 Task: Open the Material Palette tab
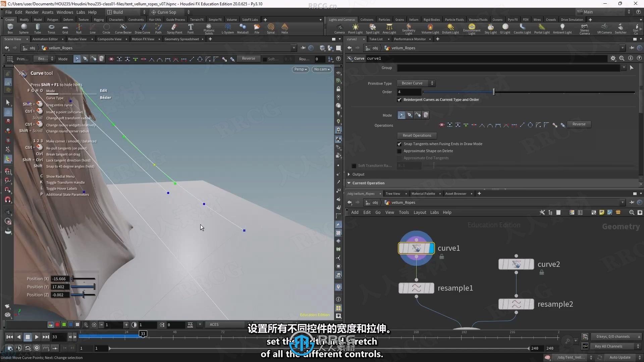pos(423,194)
